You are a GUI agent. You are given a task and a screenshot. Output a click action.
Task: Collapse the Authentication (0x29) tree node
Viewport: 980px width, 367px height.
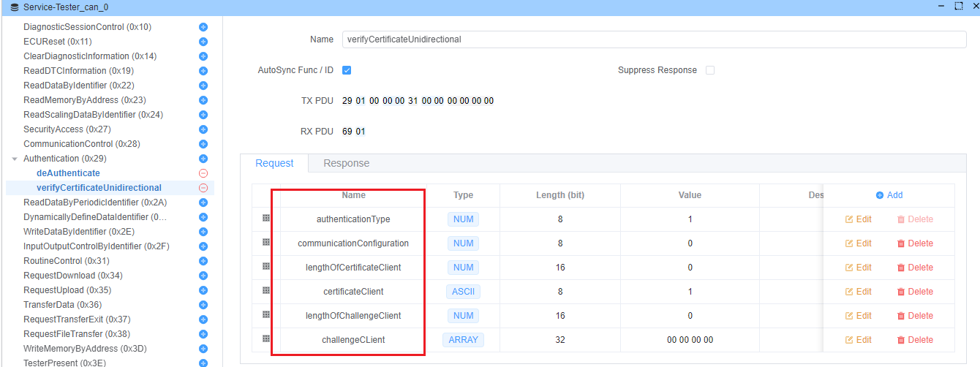[15, 159]
